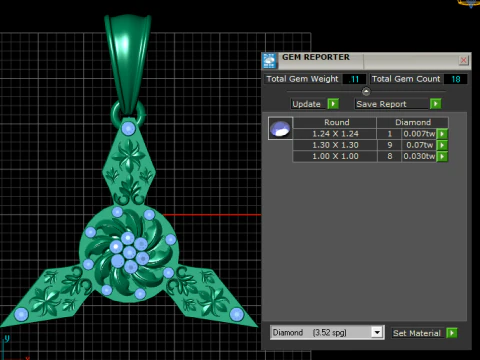Click green arrow next to Update
Image resolution: width=480 pixels, height=360 pixels.
[333, 104]
